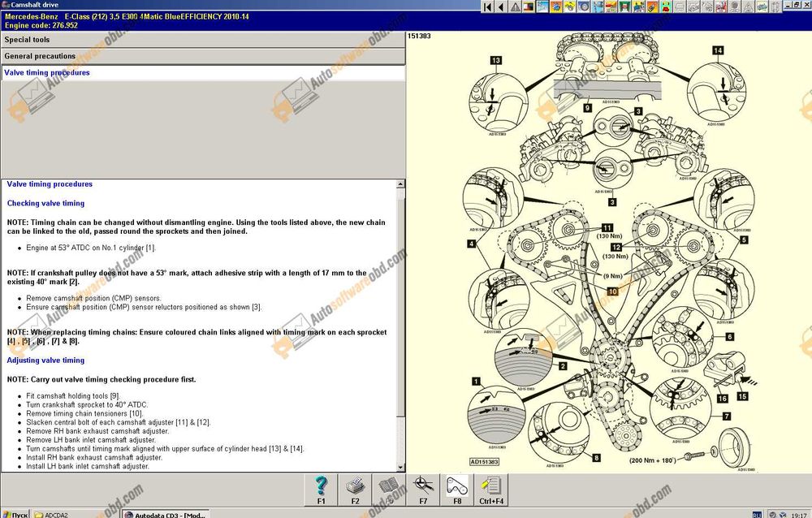Click 'Fit camshaft holding tools [9]' line
Image resolution: width=812 pixels, height=518 pixels.
click(x=73, y=396)
